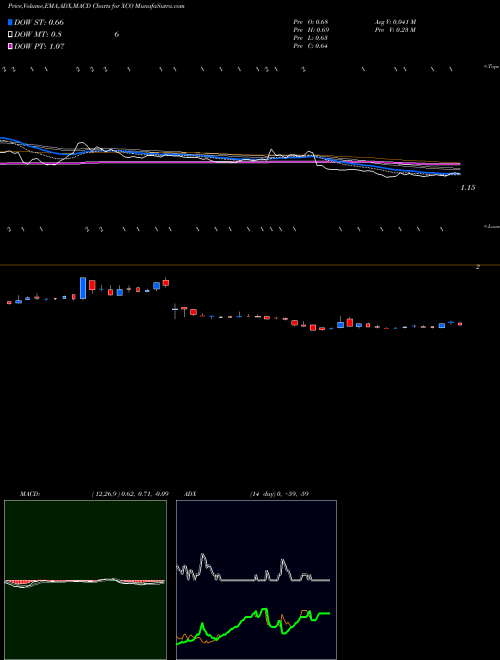Click the '<Lows' row label

492,226
